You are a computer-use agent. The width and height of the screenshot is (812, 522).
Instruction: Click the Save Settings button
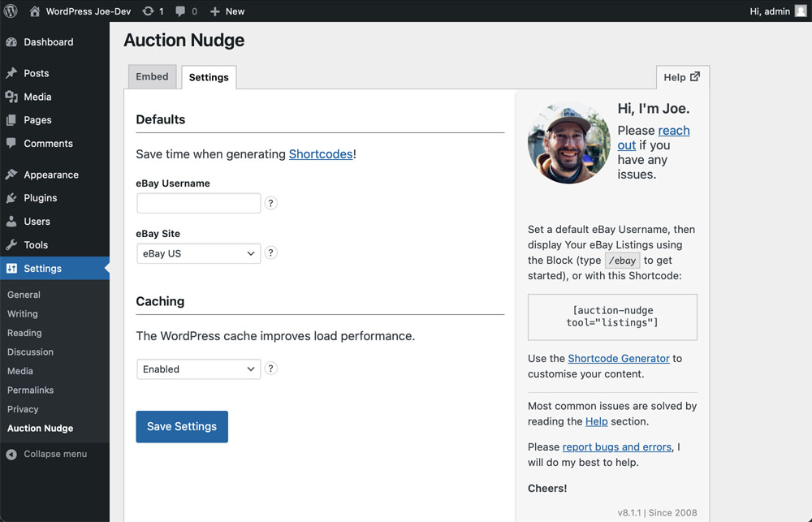pos(182,427)
